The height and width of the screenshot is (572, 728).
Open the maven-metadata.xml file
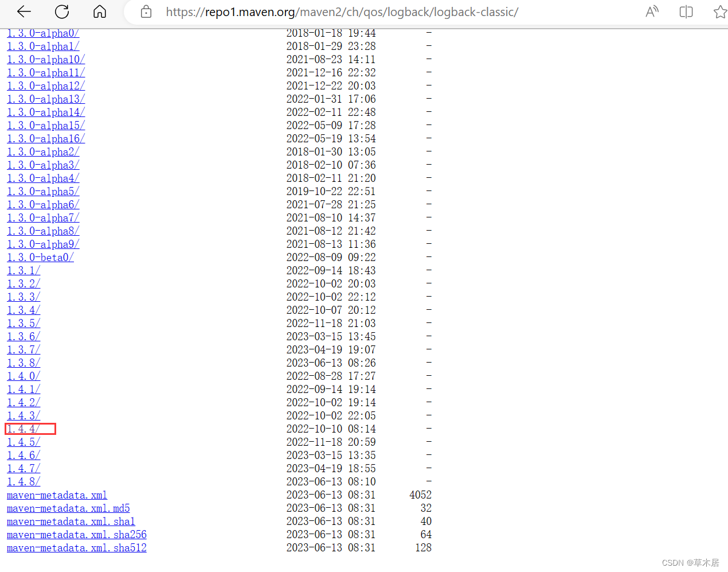(56, 495)
